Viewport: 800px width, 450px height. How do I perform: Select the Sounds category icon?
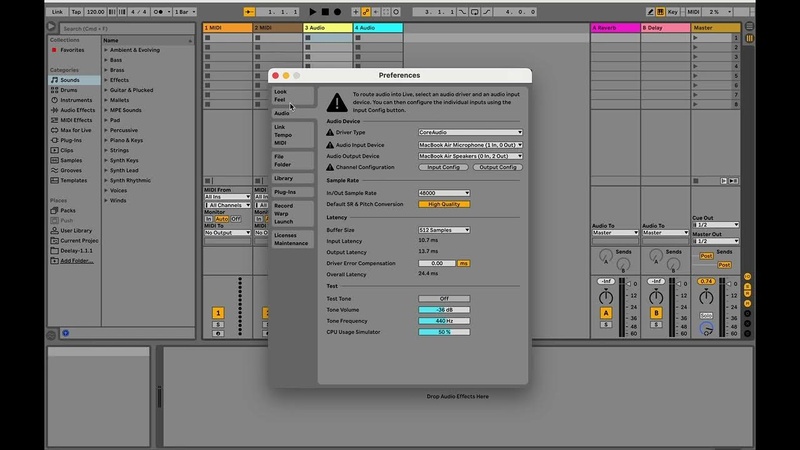tap(55, 80)
